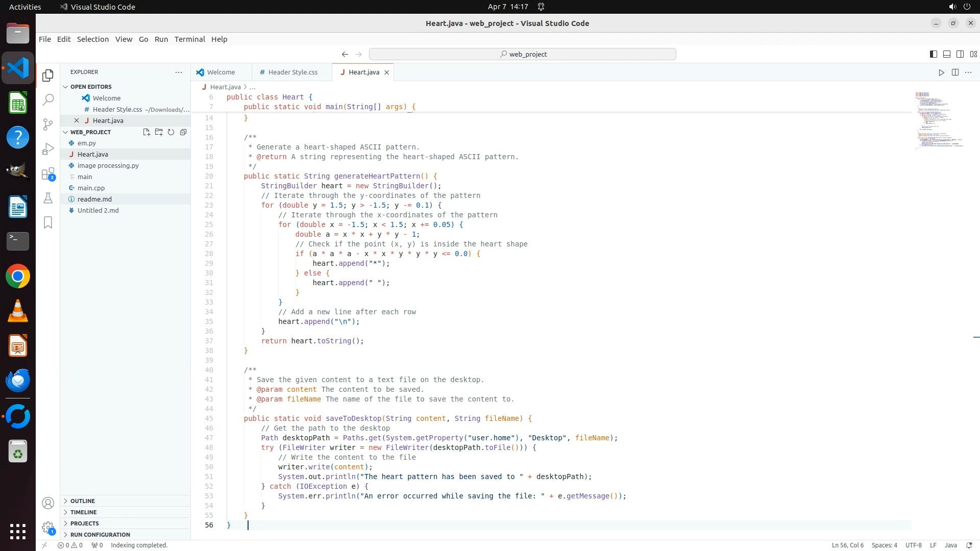This screenshot has width=980, height=551.
Task: Open the Extensions view icon
Action: tap(48, 174)
